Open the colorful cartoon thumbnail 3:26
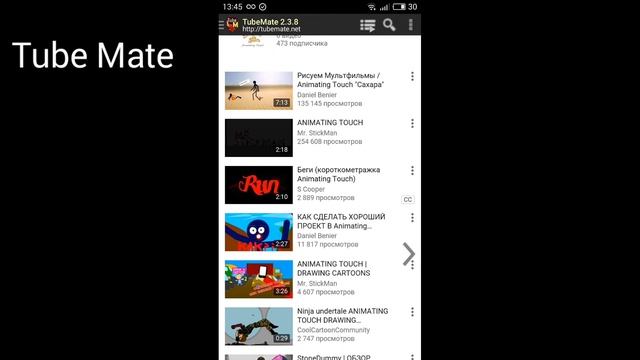Image resolution: width=640 pixels, height=360 pixels. [259, 279]
